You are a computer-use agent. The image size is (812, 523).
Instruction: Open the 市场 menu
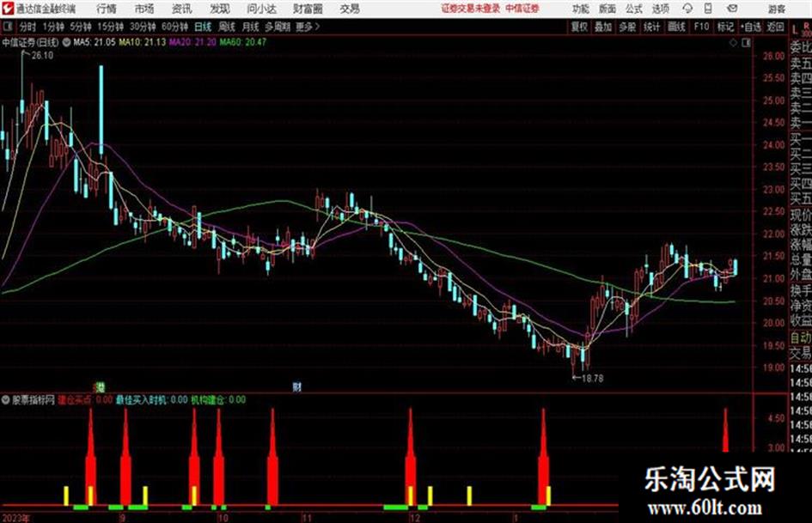click(x=144, y=9)
